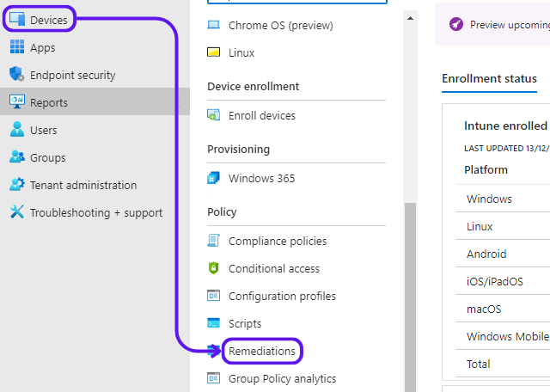Click the Chrome OS (preview) laptop icon

214,25
